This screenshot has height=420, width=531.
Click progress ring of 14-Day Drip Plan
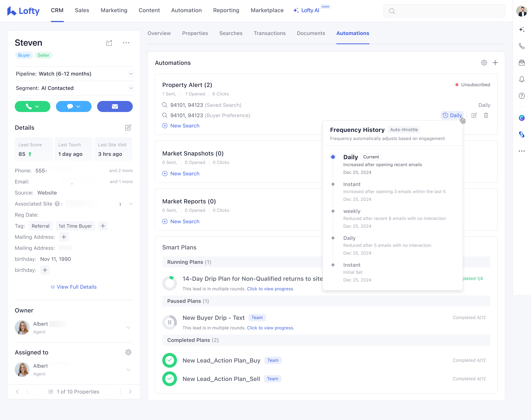(x=170, y=283)
